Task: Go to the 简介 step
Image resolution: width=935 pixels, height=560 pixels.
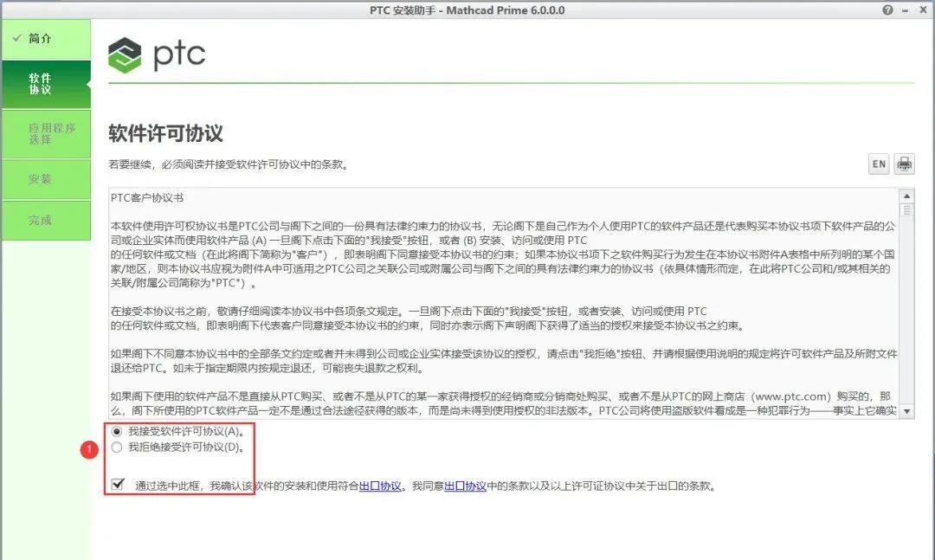Action: [46, 39]
